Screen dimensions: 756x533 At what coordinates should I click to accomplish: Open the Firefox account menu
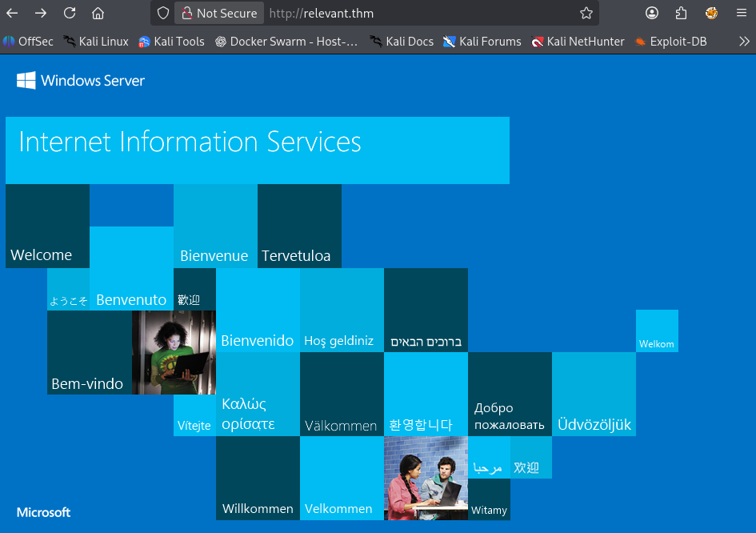click(x=652, y=13)
